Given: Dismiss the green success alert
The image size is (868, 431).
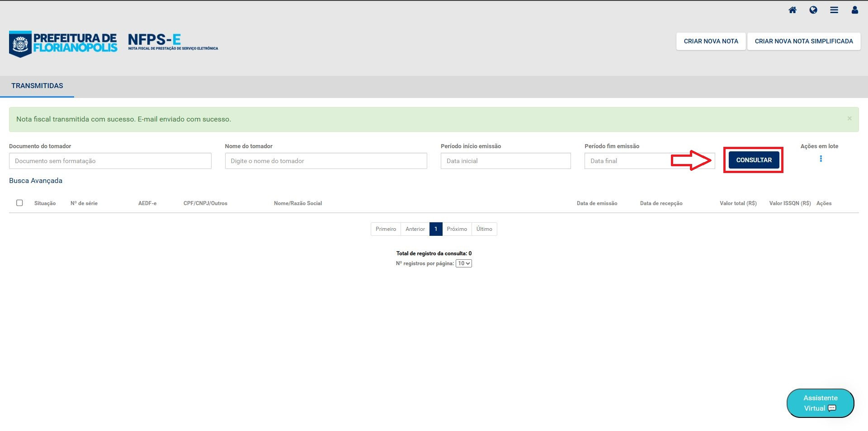Looking at the screenshot, I should point(849,118).
